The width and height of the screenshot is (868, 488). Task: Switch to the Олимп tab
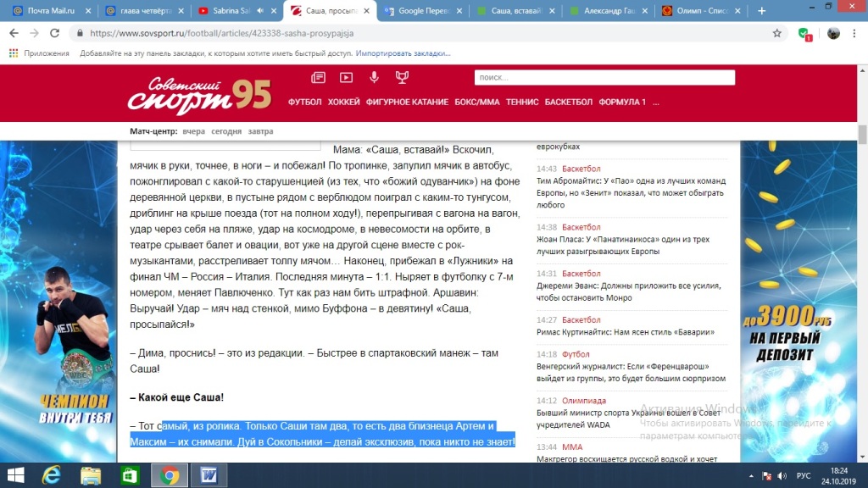(x=701, y=10)
